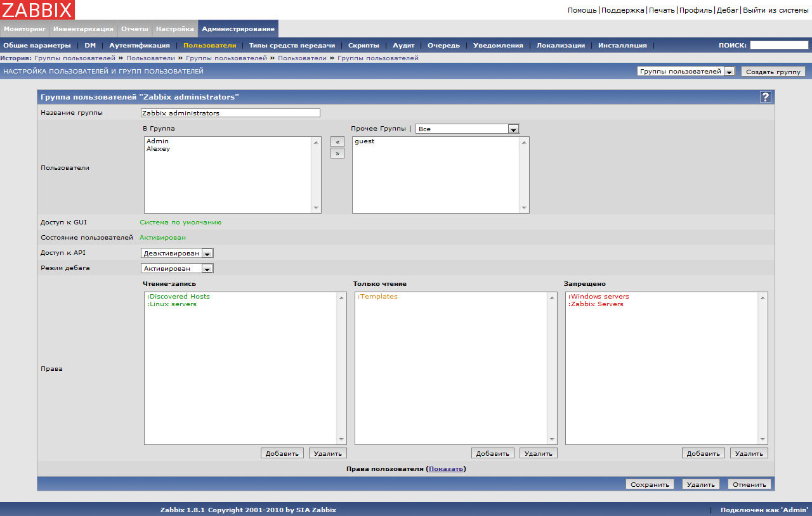The height and width of the screenshot is (516, 812).
Task: Select :Windows servers in denied list
Action: [x=598, y=297]
